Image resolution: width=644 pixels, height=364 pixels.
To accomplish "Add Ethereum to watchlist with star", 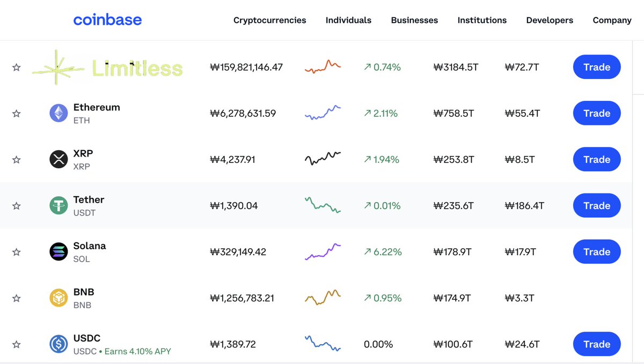I will coord(17,113).
